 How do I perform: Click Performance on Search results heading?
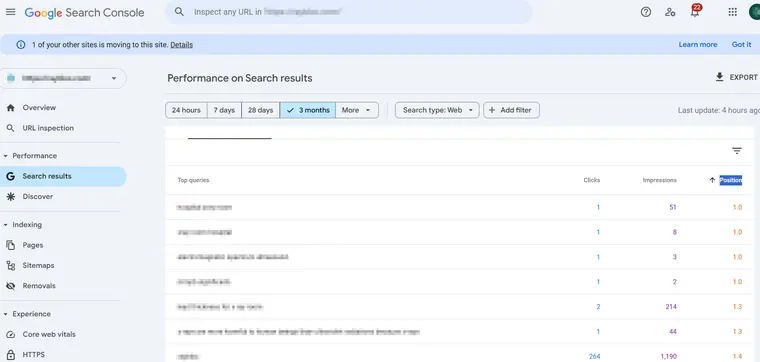pyautogui.click(x=240, y=78)
